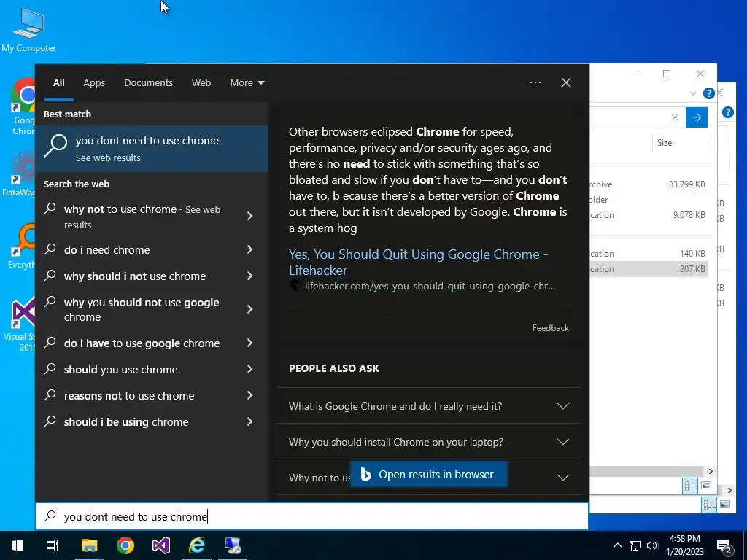This screenshot has width=747, height=560.
Task: Select suggestion 'reasons not to use chrome'
Action: [x=152, y=395]
